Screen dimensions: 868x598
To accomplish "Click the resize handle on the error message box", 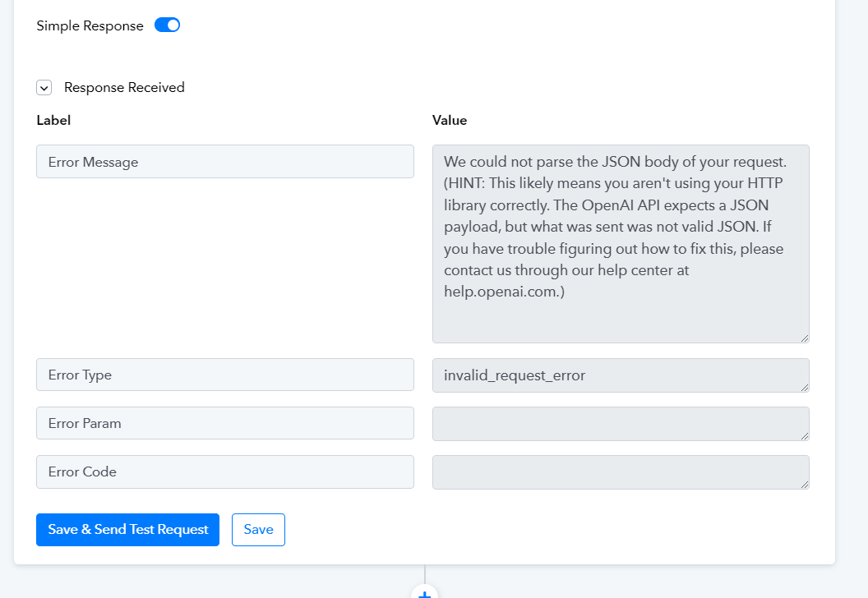I will click(805, 338).
